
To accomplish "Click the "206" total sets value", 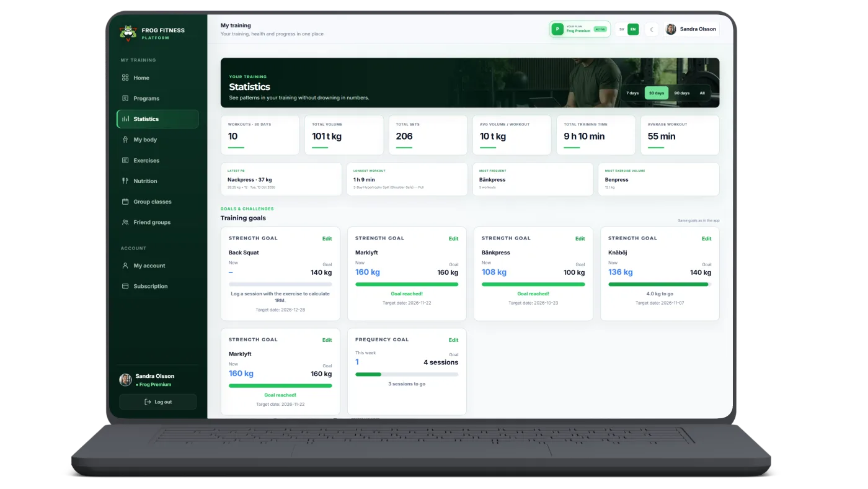I will [x=404, y=137].
